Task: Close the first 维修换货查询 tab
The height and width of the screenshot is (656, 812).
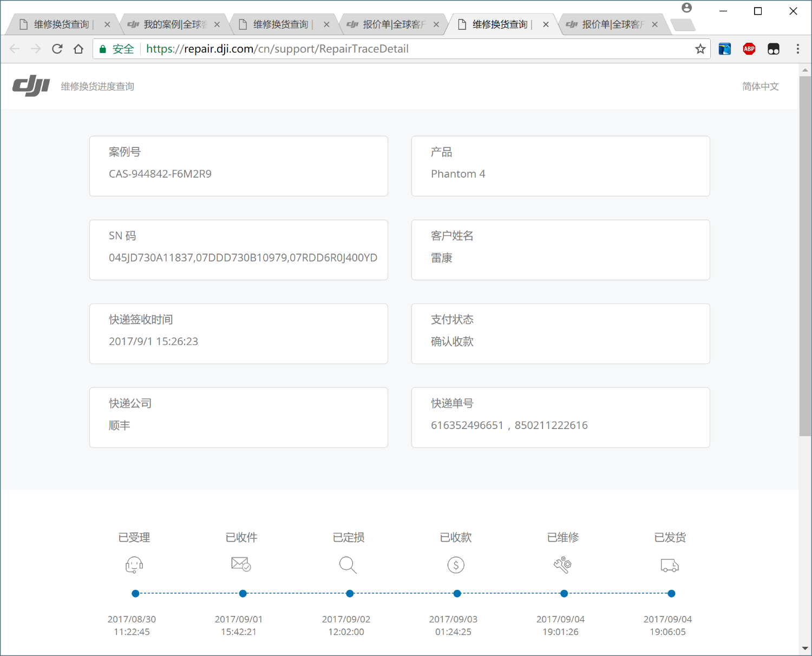Action: [x=107, y=24]
